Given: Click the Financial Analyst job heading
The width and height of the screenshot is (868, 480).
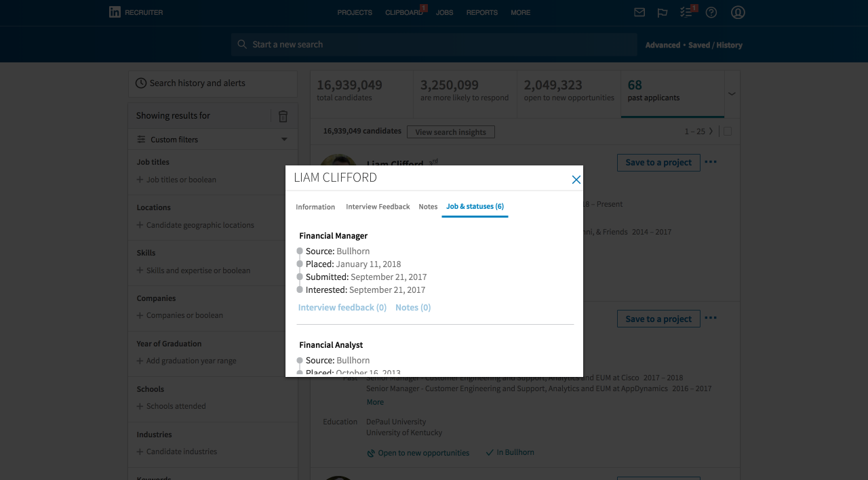Looking at the screenshot, I should click(331, 345).
